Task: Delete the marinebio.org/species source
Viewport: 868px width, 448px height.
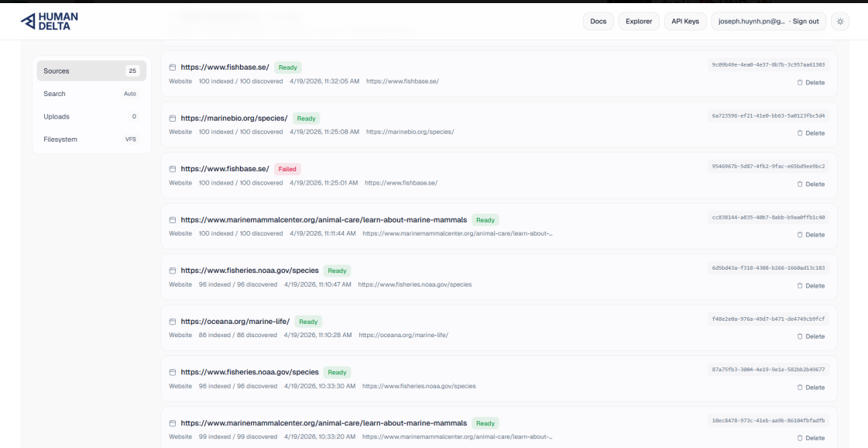Action: [x=811, y=133]
